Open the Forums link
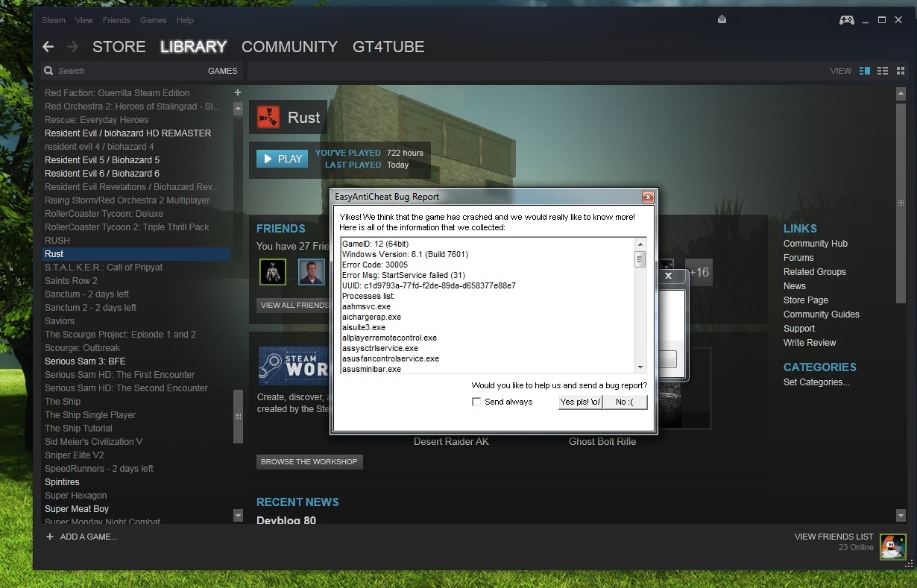The image size is (917, 588). pos(798,258)
